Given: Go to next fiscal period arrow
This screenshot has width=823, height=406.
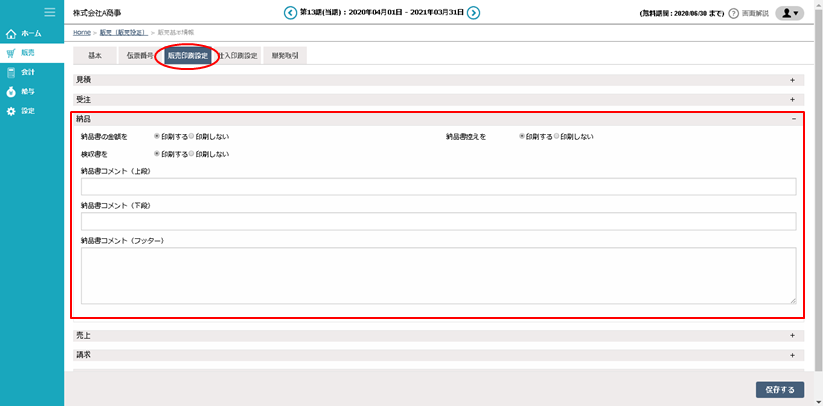Looking at the screenshot, I should (474, 13).
